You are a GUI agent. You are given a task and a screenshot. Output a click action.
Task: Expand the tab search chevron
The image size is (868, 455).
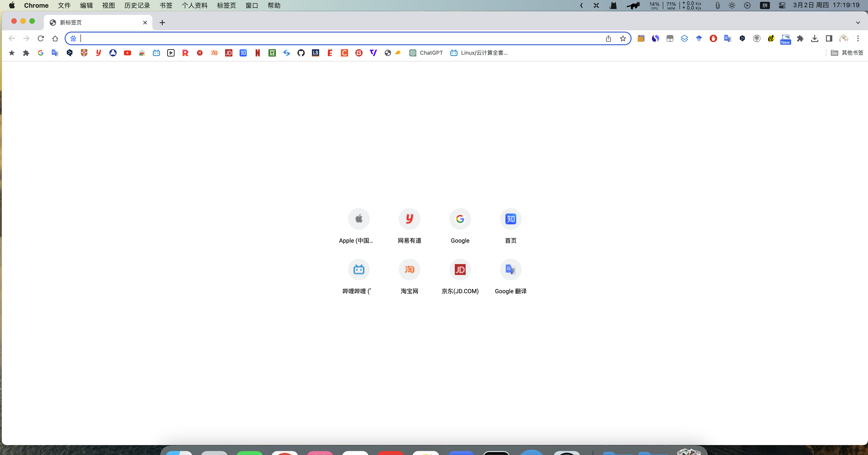[x=858, y=23]
